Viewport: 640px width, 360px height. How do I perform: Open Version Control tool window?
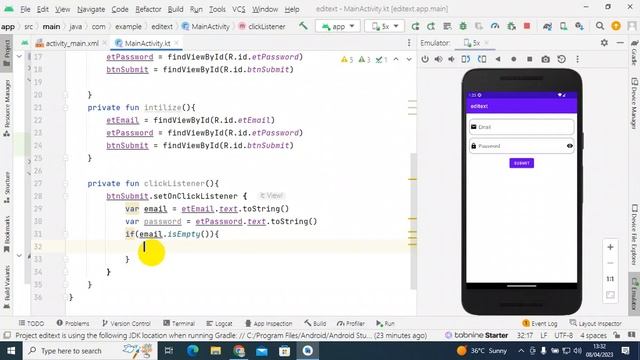(x=126, y=323)
